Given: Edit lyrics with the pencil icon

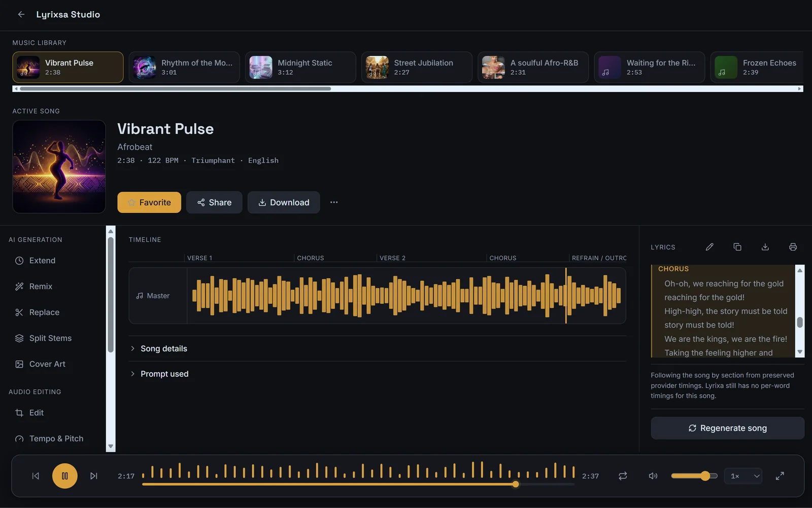Looking at the screenshot, I should coord(709,247).
